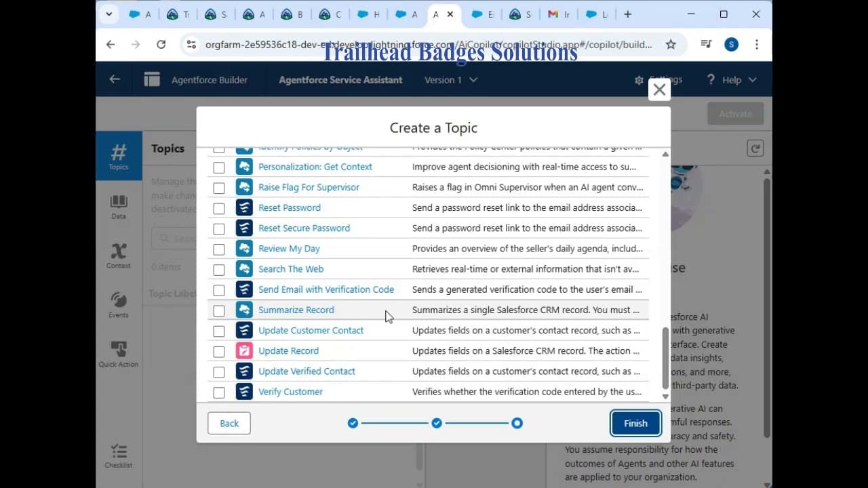
Task: Open the Search The Web link
Action: (x=291, y=269)
